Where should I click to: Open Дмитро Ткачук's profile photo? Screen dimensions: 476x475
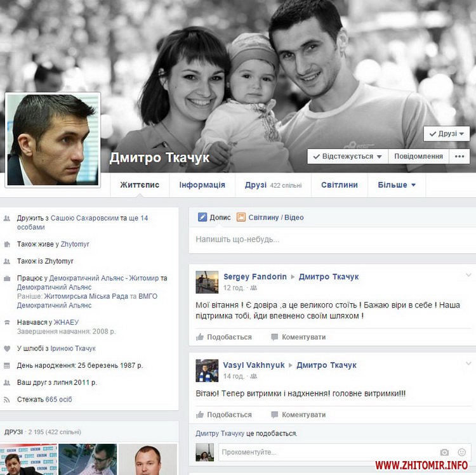click(x=53, y=140)
